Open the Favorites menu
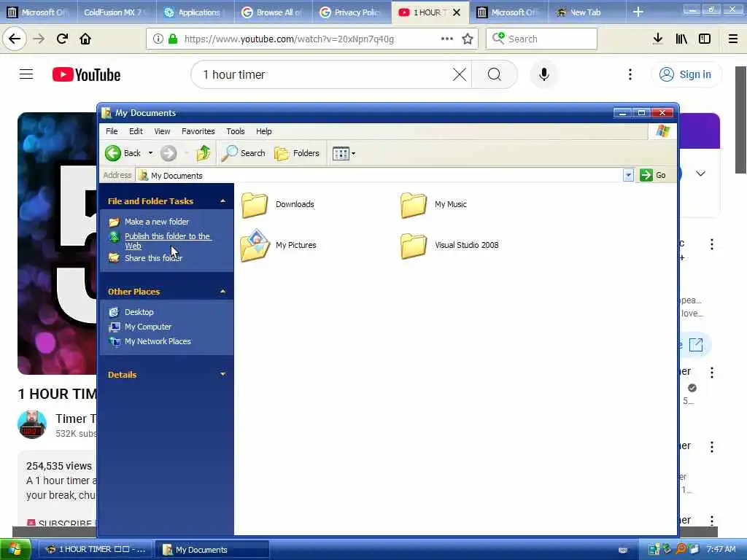 point(198,131)
